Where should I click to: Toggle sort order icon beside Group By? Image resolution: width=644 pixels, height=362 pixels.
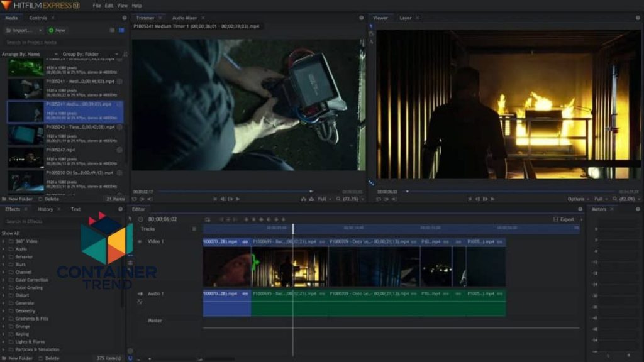point(125,54)
